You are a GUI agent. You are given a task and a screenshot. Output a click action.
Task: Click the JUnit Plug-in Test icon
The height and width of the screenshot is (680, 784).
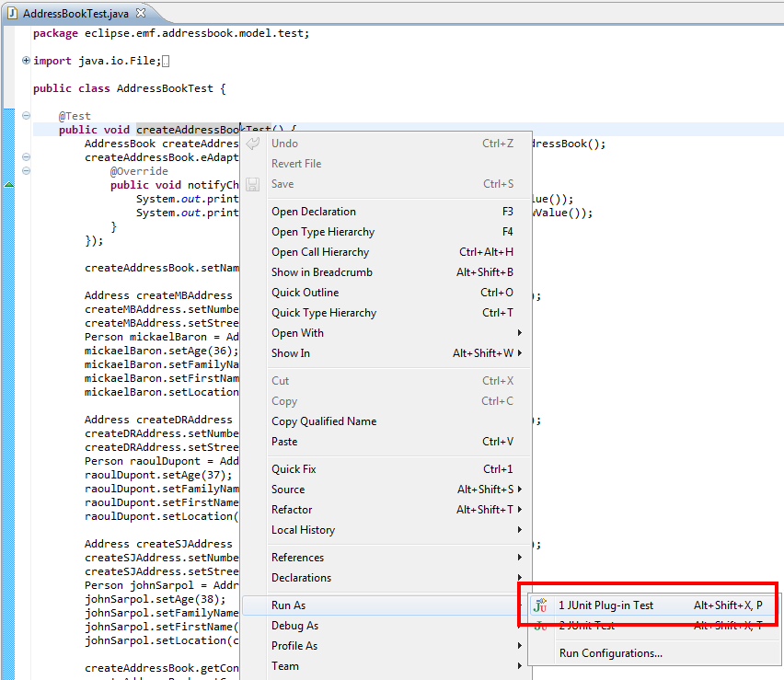(541, 605)
